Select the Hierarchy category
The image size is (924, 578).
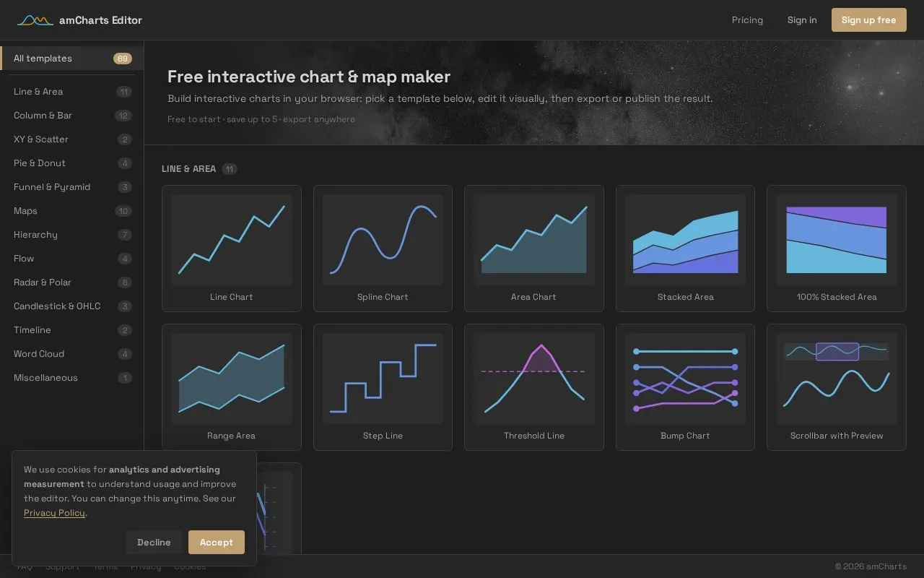(x=72, y=235)
